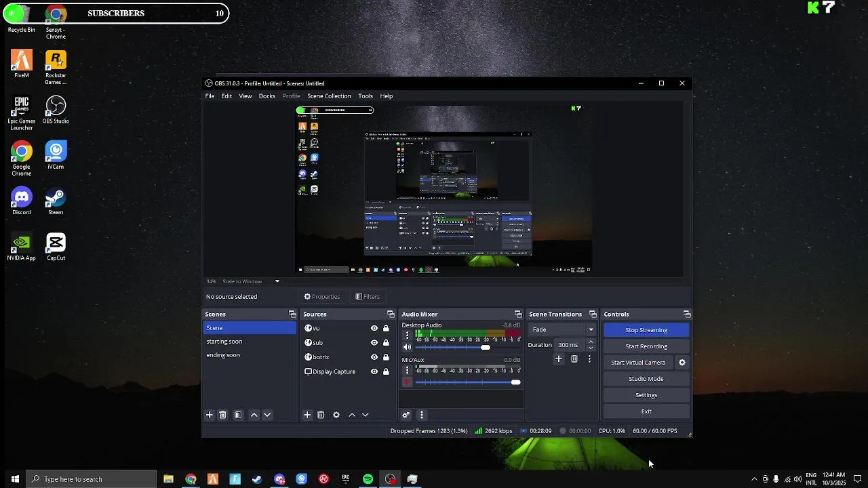Unlock the sub source lock icon

(x=386, y=343)
